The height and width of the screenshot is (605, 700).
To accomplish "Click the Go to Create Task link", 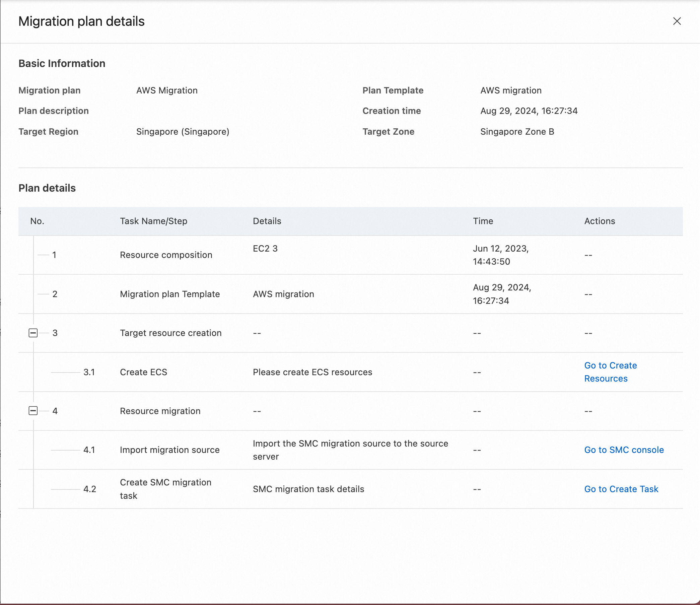I will tap(621, 489).
